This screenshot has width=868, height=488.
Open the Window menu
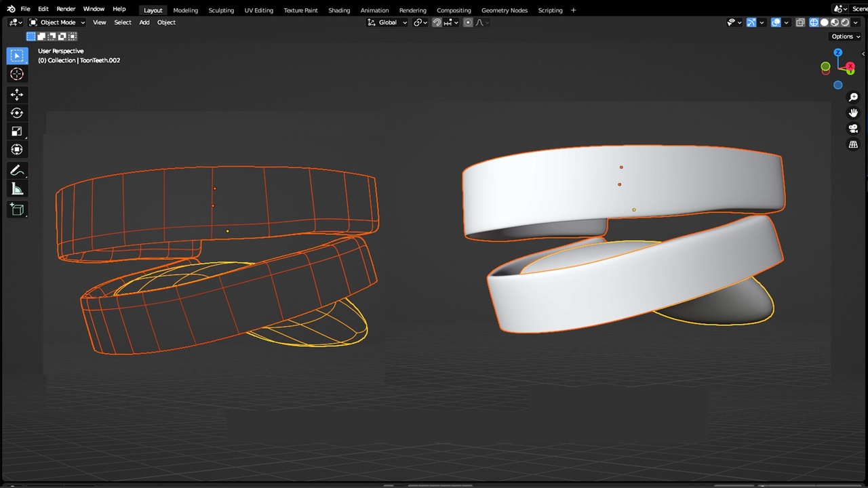tap(94, 9)
